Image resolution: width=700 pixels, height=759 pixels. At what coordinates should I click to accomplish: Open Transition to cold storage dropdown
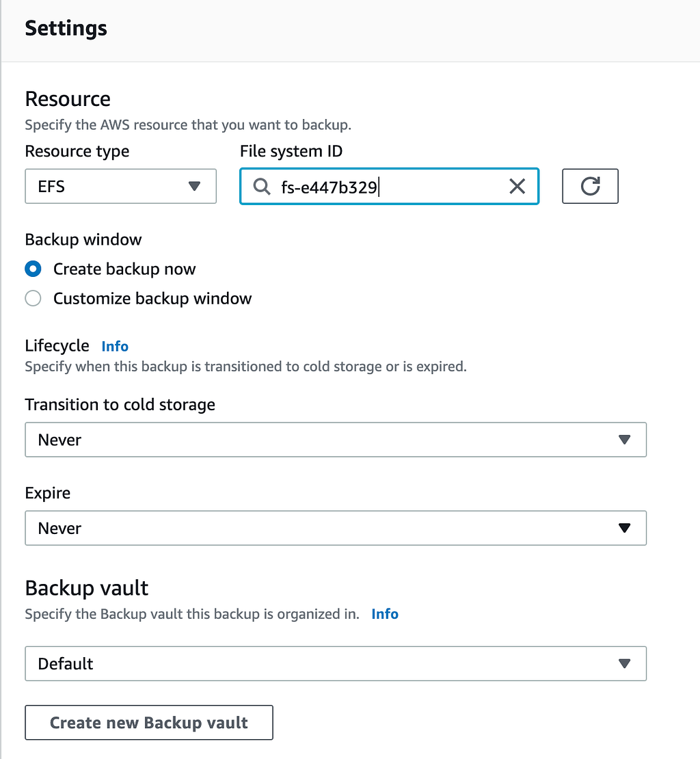(x=336, y=440)
